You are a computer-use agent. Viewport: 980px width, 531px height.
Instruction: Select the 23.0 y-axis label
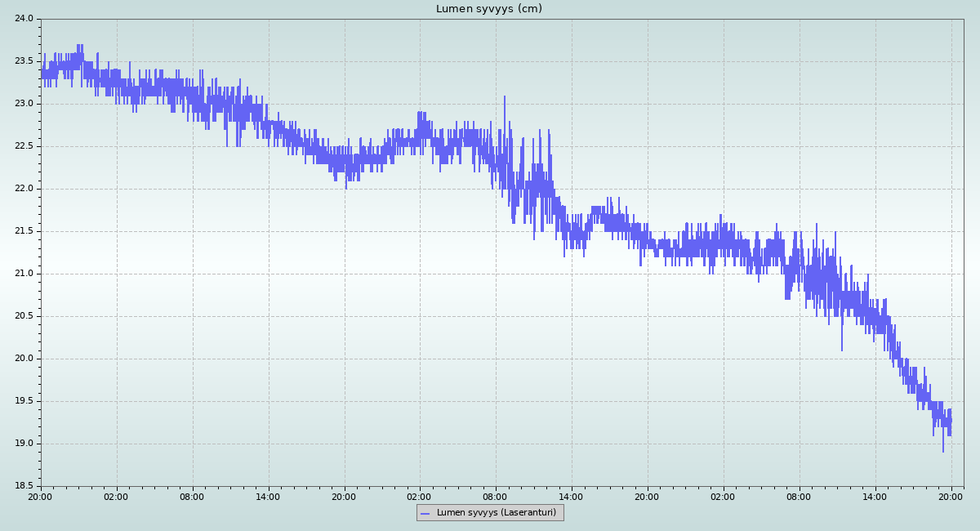click(x=24, y=104)
